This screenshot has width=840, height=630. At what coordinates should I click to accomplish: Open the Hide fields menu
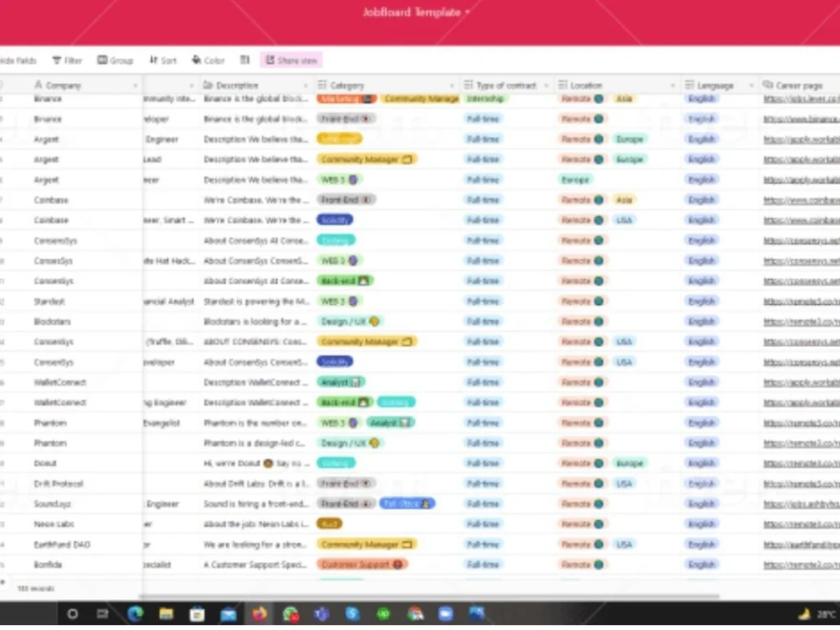pos(18,60)
